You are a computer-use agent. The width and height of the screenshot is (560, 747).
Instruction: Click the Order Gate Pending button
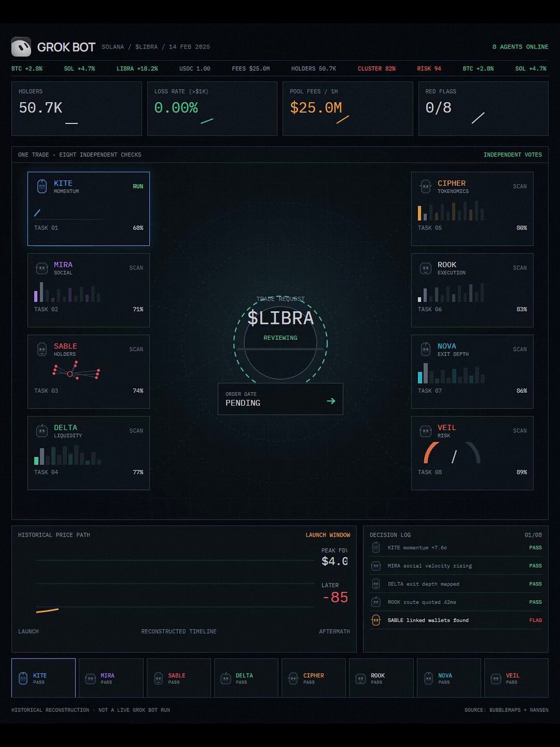[280, 399]
